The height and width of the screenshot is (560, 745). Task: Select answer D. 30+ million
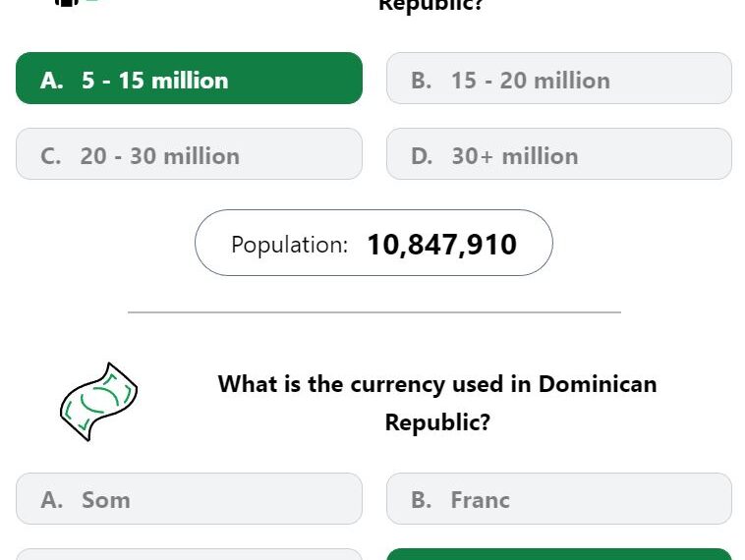tap(558, 154)
